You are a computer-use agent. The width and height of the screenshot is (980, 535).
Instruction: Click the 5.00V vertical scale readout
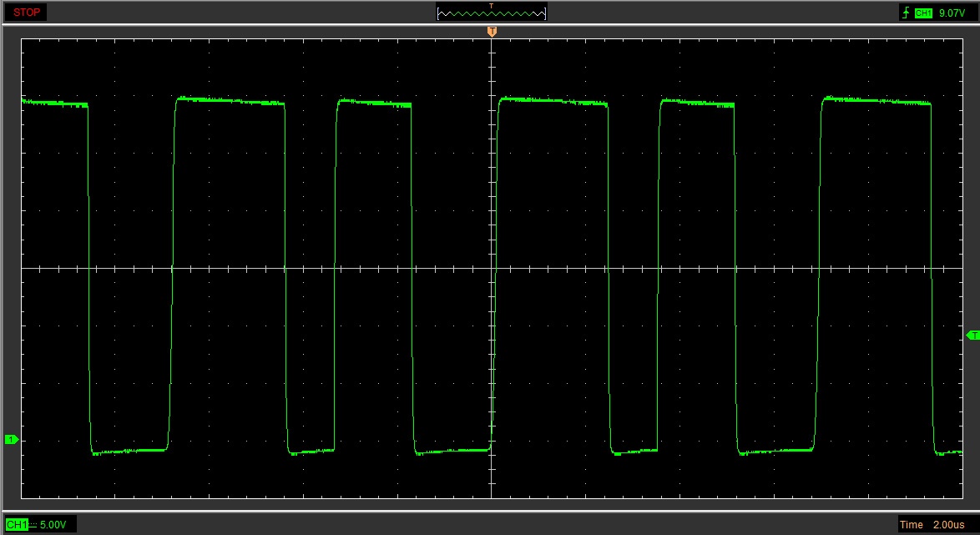click(x=53, y=524)
